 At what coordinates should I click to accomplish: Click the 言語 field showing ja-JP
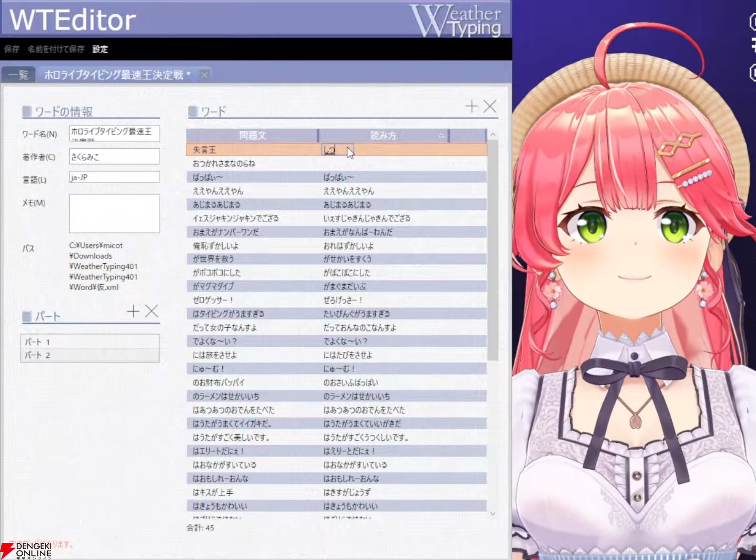pos(115,177)
